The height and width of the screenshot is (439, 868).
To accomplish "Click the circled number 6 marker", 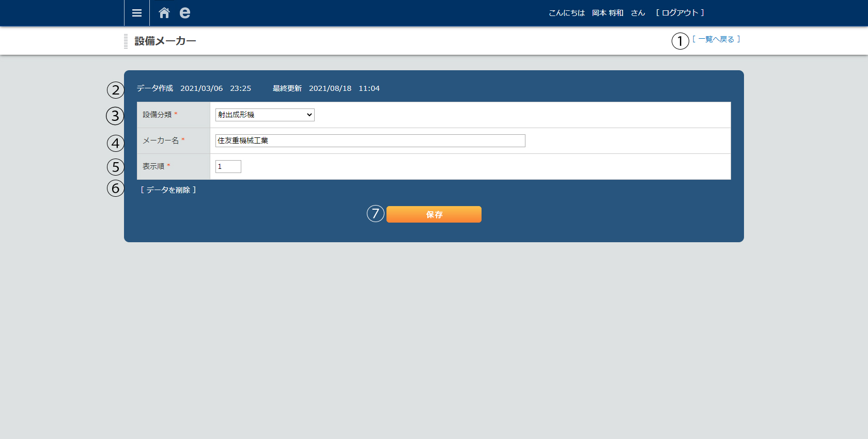I will 116,188.
